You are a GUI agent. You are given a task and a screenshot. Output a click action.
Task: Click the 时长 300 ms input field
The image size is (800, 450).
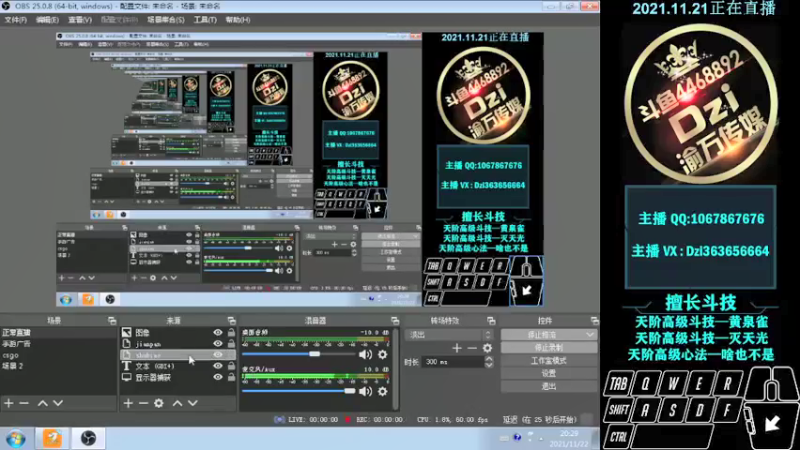(x=453, y=362)
